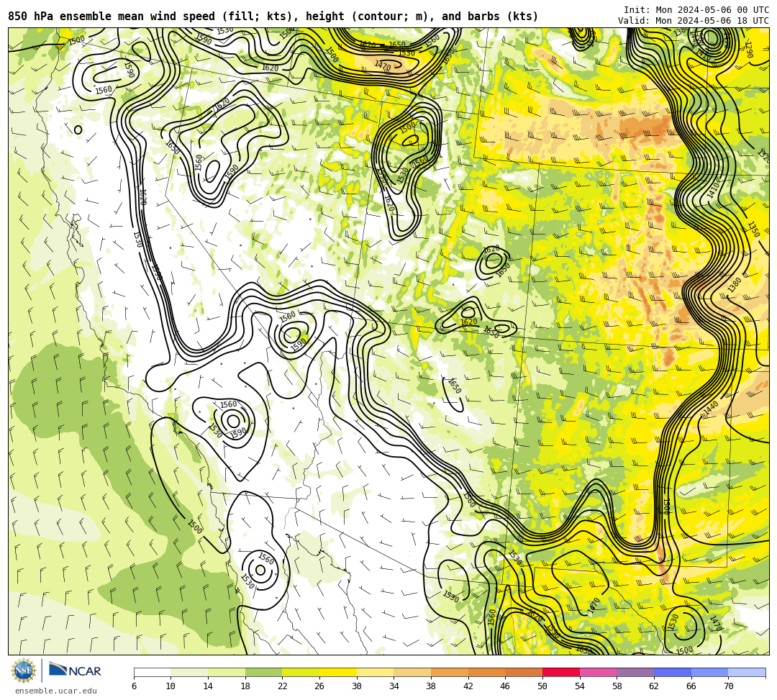
Task: Pick the light green 14–18 kts colorbar segment
Action: tap(227, 672)
